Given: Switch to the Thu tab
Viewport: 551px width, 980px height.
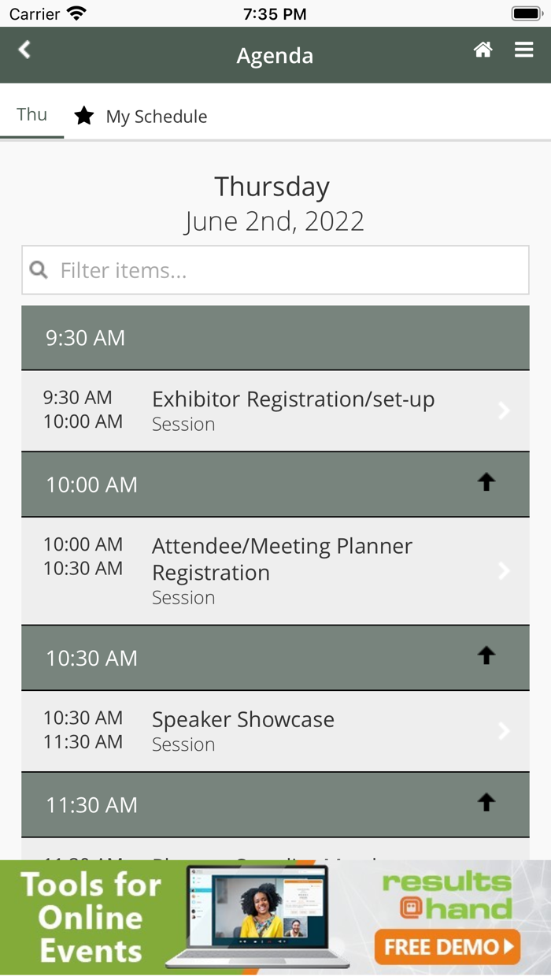Looking at the screenshot, I should [x=31, y=114].
